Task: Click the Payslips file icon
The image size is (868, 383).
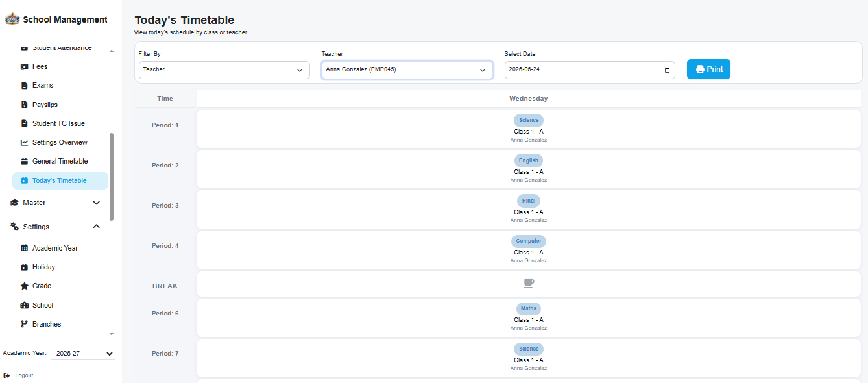Action: pyautogui.click(x=24, y=105)
